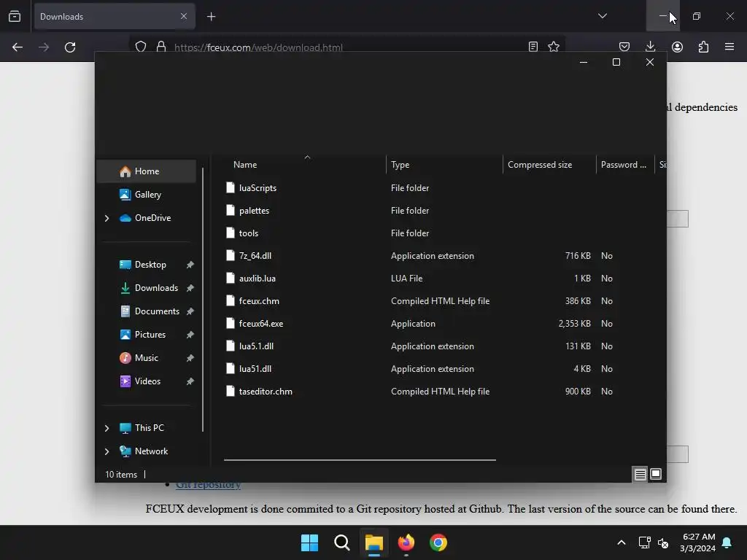Open muted volume tray icon

point(662,542)
